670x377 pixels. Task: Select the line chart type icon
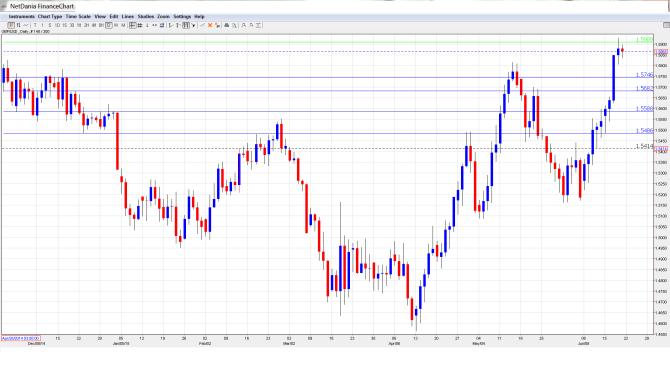click(26, 26)
